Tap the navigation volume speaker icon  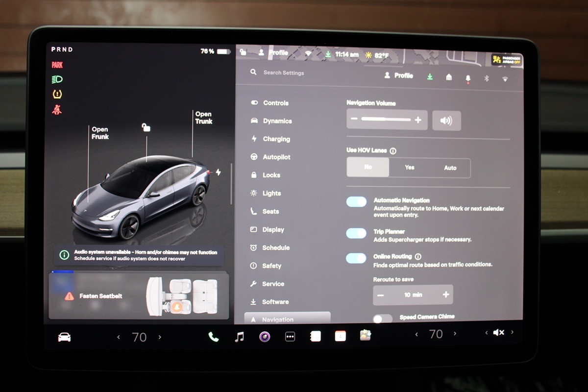click(x=446, y=121)
